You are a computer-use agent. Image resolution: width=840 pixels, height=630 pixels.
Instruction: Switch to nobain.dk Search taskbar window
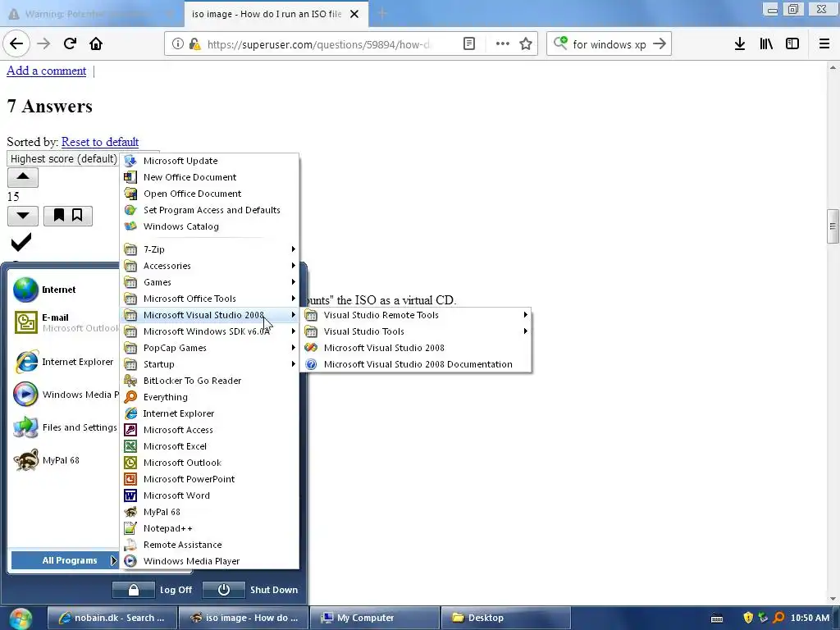click(x=112, y=619)
